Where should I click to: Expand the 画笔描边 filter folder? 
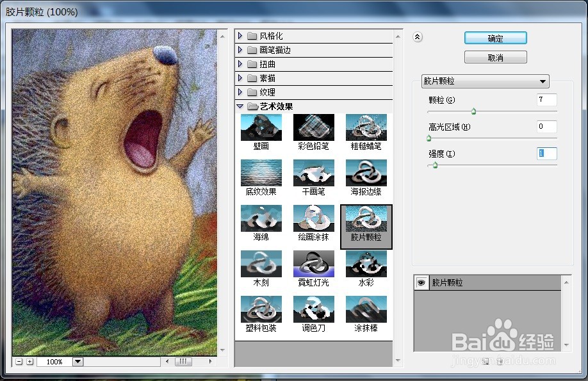coord(240,50)
